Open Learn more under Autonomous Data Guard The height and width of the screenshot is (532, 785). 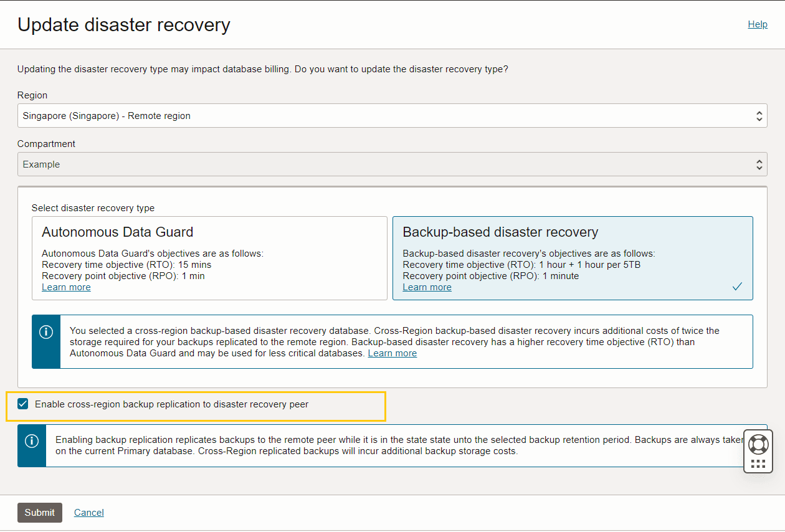coord(66,287)
